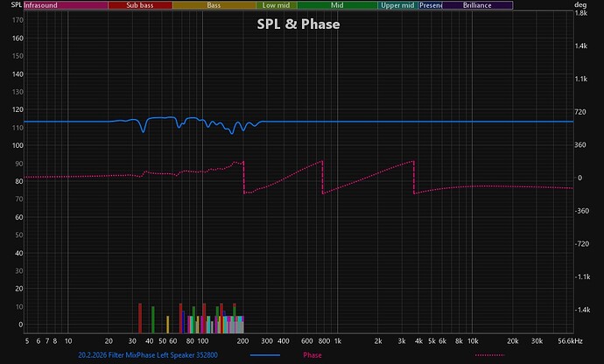The image size is (604, 364).
Task: Click the solid blue SPL trace legend sample
Action: (x=265, y=355)
